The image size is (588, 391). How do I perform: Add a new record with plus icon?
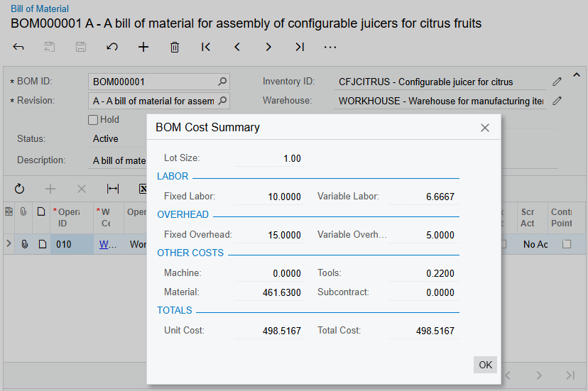coord(143,48)
